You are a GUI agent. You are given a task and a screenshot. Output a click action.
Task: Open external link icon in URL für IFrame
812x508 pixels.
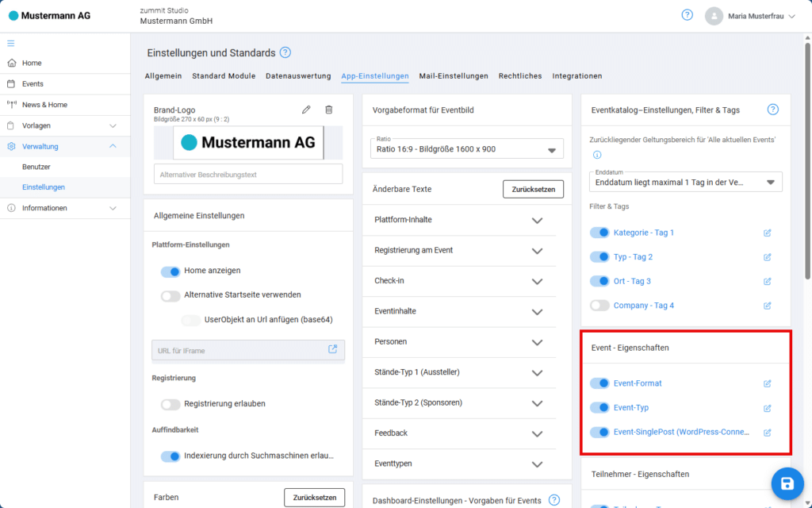tap(332, 349)
